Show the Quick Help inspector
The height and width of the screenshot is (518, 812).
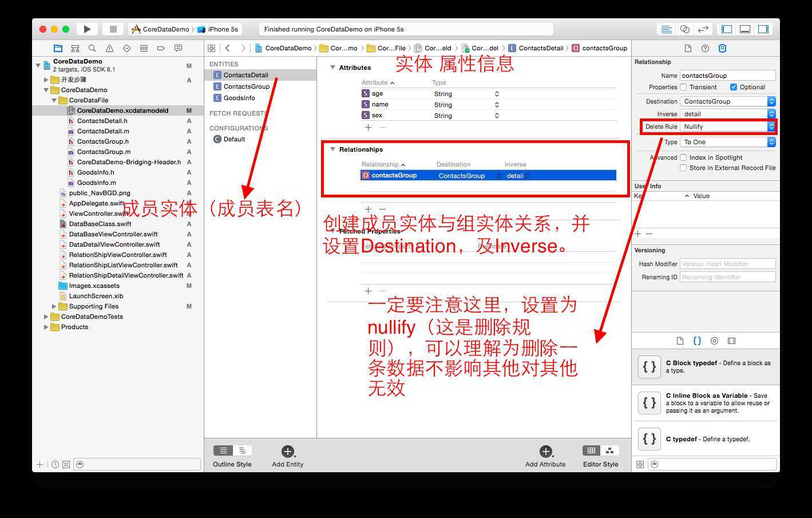705,49
